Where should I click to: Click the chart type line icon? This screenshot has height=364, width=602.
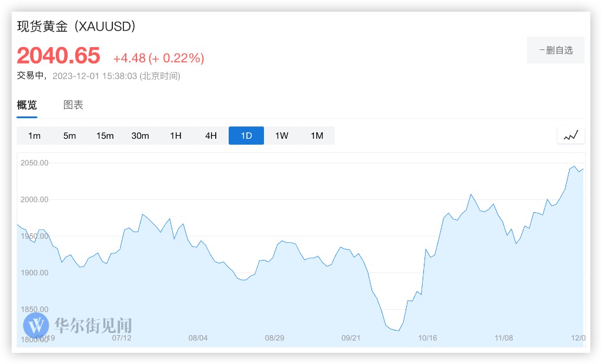[571, 135]
